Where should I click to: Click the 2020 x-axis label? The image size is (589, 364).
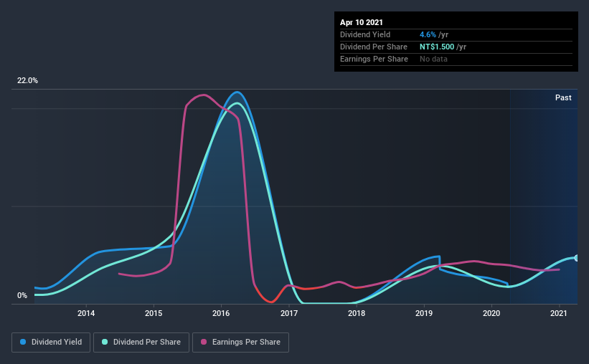pyautogui.click(x=491, y=313)
